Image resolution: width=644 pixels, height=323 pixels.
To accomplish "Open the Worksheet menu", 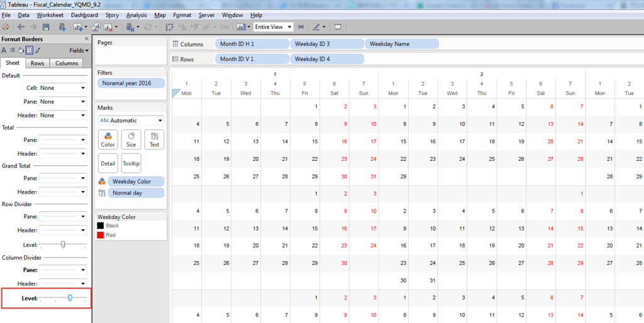I will pos(50,15).
